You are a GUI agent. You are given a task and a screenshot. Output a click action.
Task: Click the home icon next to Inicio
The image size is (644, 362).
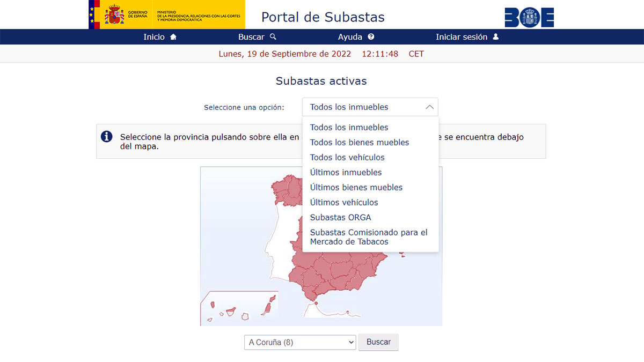(173, 37)
